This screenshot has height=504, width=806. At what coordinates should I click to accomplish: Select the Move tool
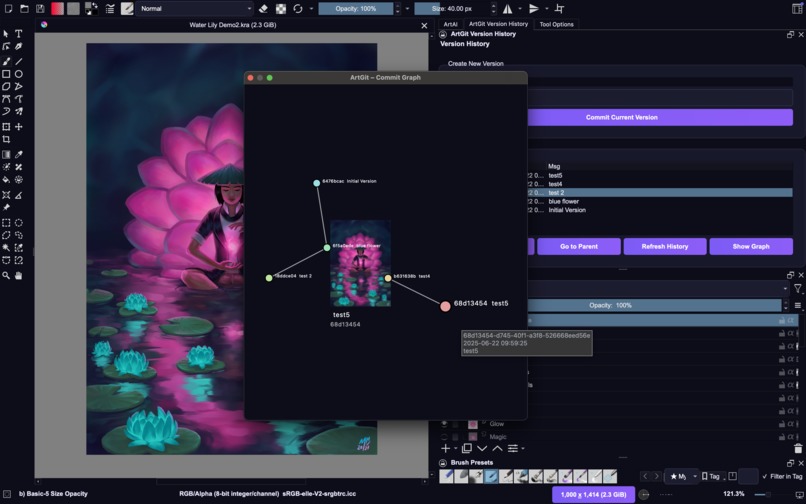pos(19,127)
